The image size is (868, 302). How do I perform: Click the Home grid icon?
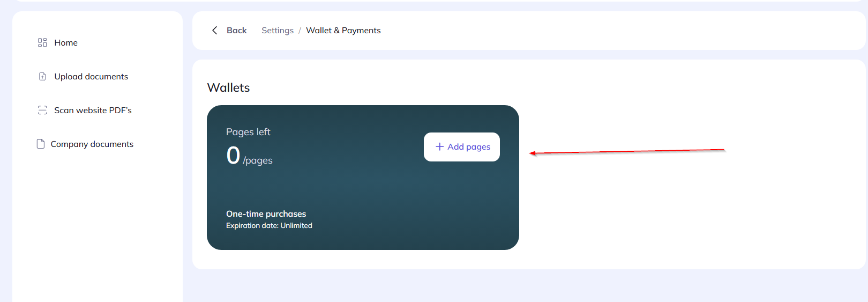(42, 42)
